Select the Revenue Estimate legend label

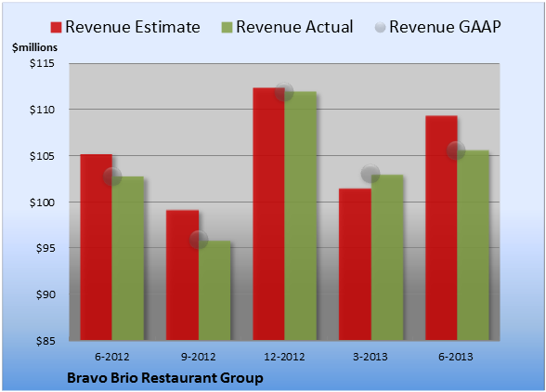pos(133,27)
